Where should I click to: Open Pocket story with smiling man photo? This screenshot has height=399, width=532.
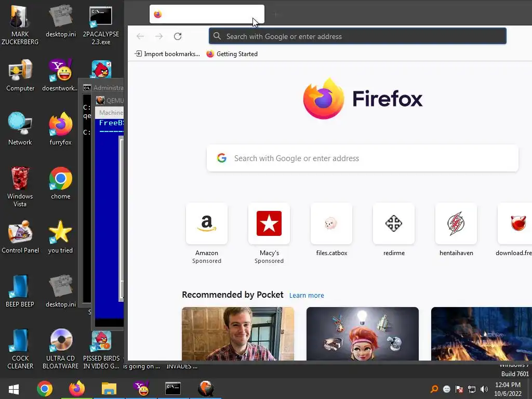(238, 334)
